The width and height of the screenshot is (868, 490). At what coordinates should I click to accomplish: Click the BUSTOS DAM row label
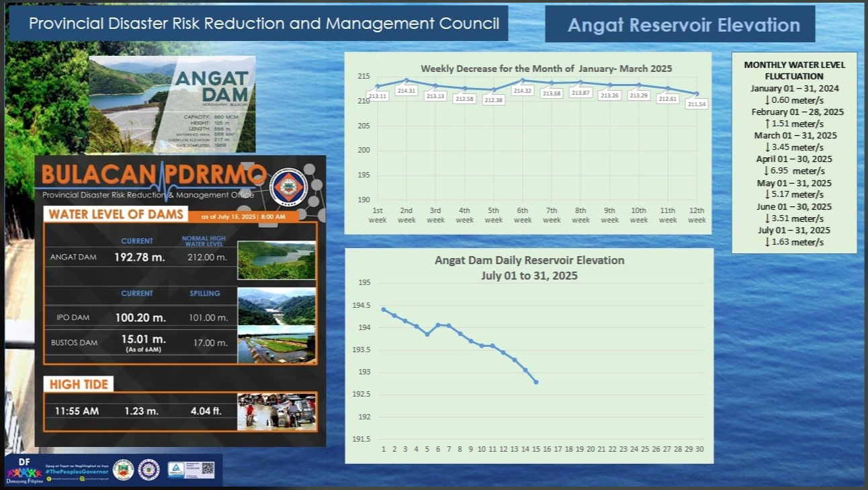74,343
